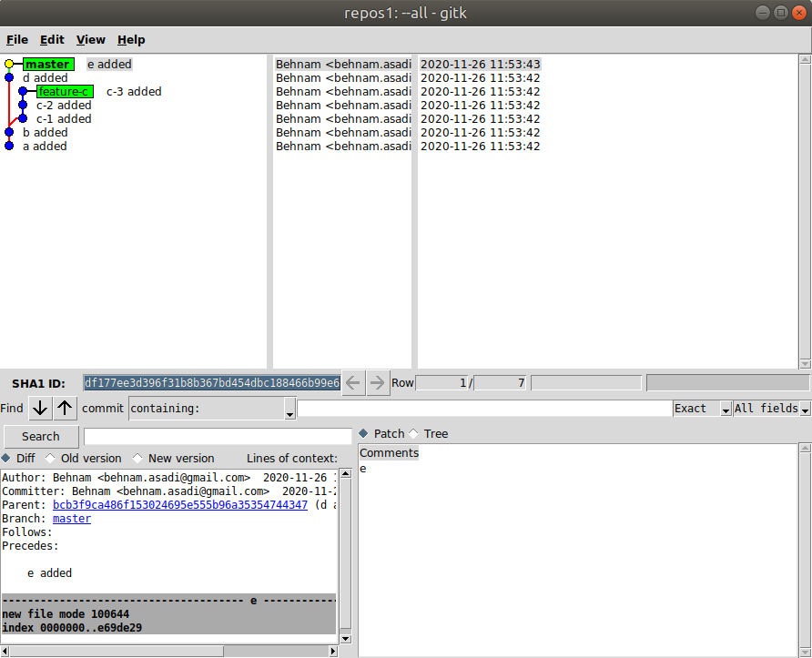
Task: Go back with left arrow history button
Action: (353, 383)
